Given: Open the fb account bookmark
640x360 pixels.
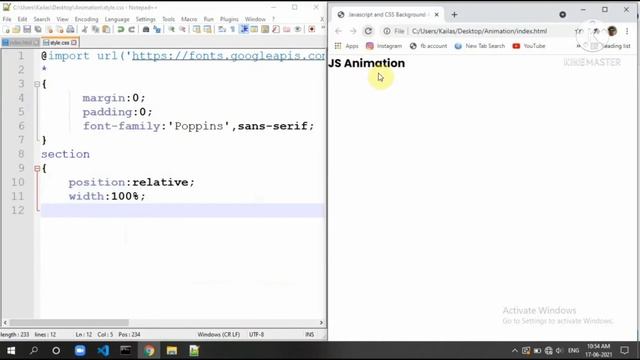Looking at the screenshot, I should click(x=429, y=46).
